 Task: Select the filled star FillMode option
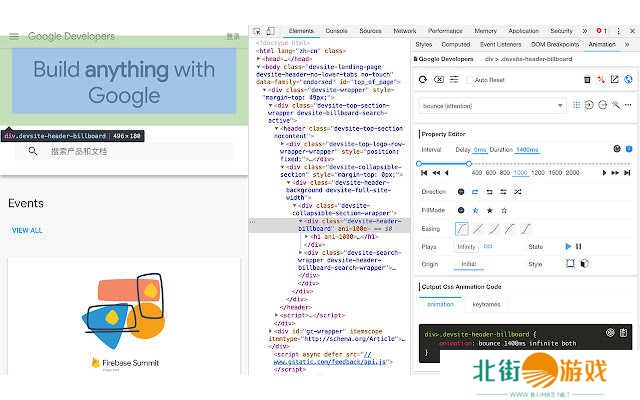(490, 210)
